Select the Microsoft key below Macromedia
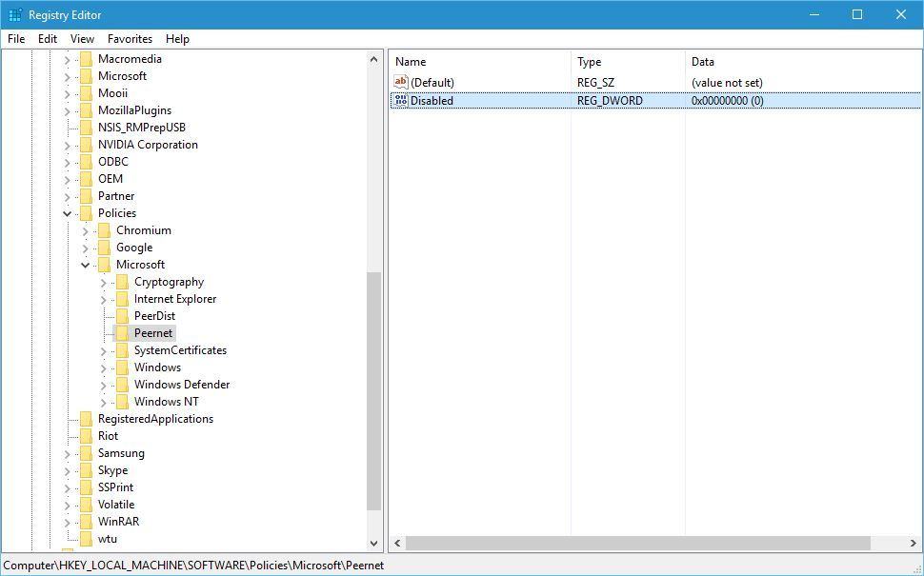This screenshot has width=924, height=576. click(x=122, y=76)
